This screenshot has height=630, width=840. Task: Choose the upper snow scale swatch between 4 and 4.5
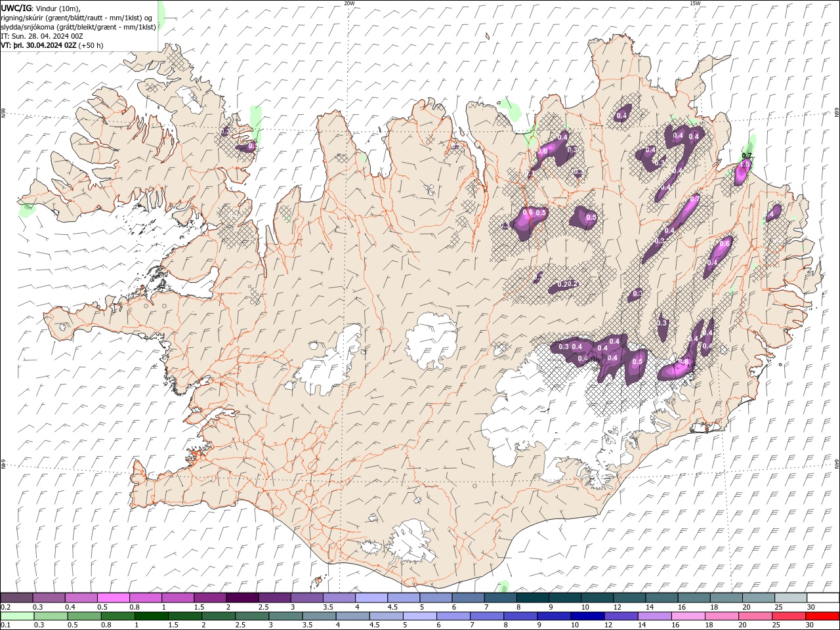coord(371,598)
